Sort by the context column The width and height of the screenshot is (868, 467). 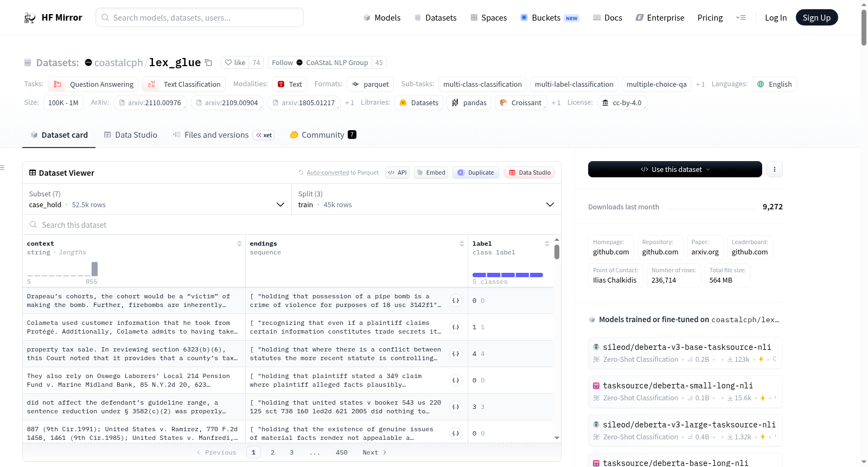(239, 244)
